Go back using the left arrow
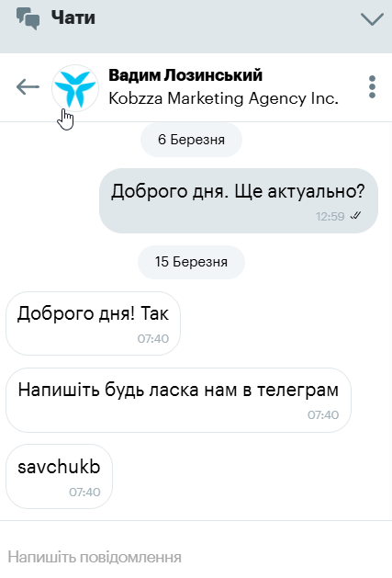The width and height of the screenshot is (392, 578). tap(28, 87)
